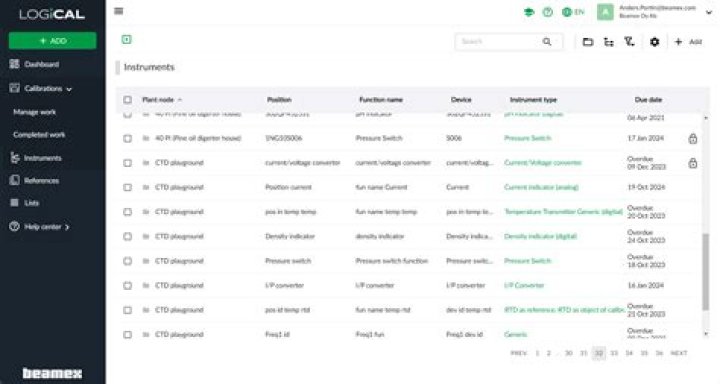Check the current/voltage converter row checkbox
This screenshot has width=720, height=384.
(x=128, y=163)
